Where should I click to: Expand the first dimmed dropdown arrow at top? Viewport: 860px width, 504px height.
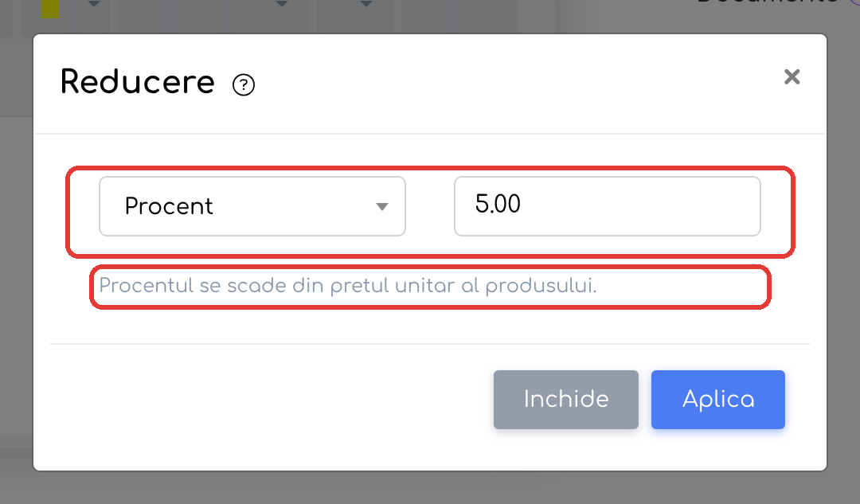(x=94, y=4)
